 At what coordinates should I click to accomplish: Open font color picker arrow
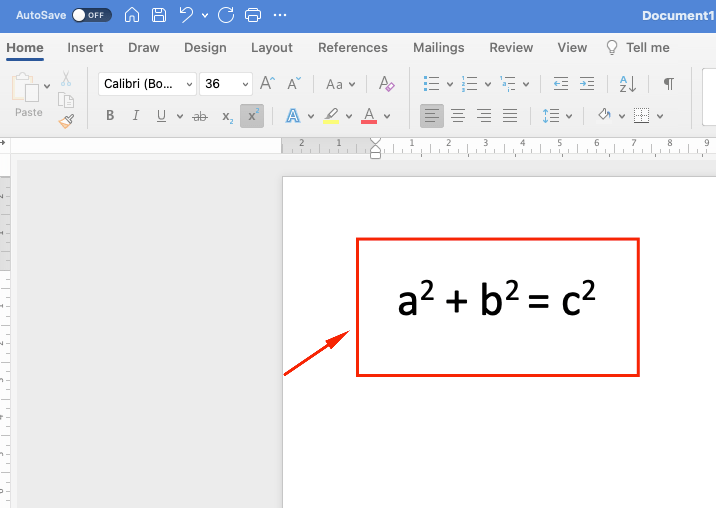pos(387,116)
